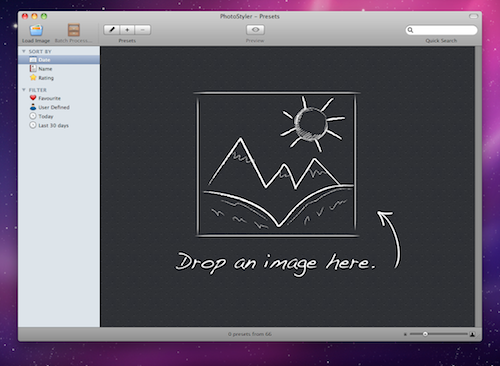
Task: Add a preset with the plus button
Action: coord(127,30)
